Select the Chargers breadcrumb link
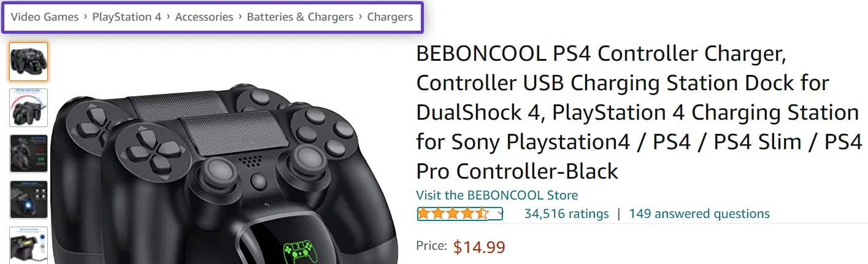Screen dimensions: 868x264 (390, 17)
